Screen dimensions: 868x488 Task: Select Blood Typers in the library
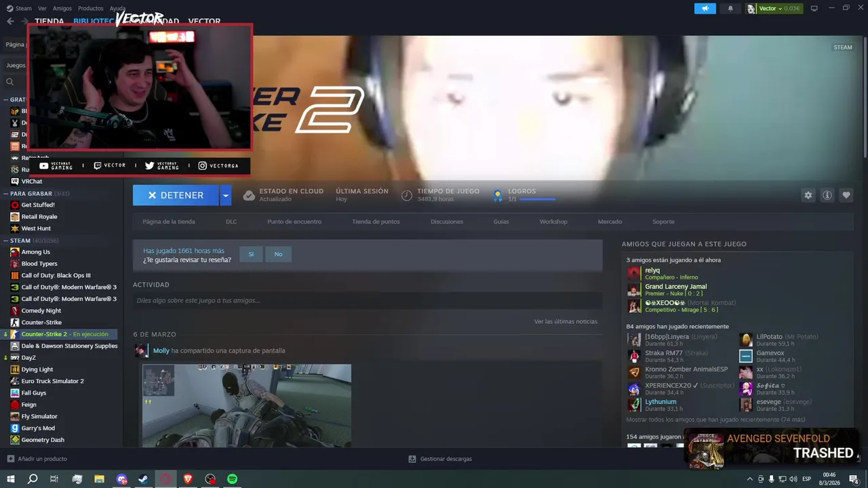39,264
